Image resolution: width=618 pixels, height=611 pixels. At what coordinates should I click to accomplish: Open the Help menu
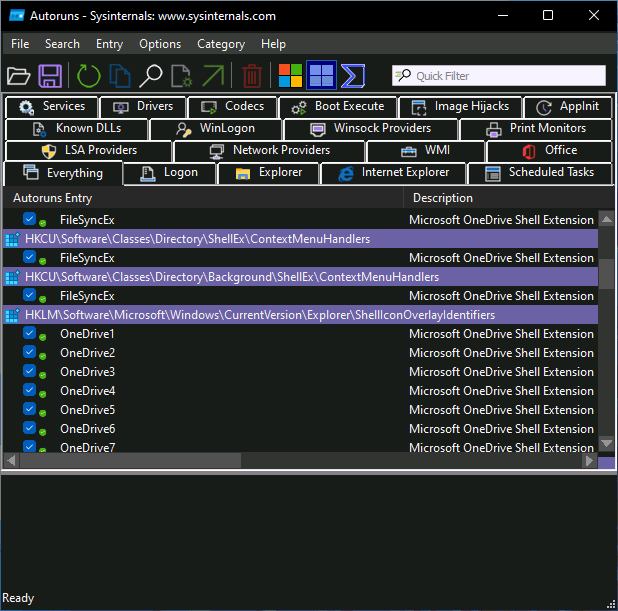[273, 44]
